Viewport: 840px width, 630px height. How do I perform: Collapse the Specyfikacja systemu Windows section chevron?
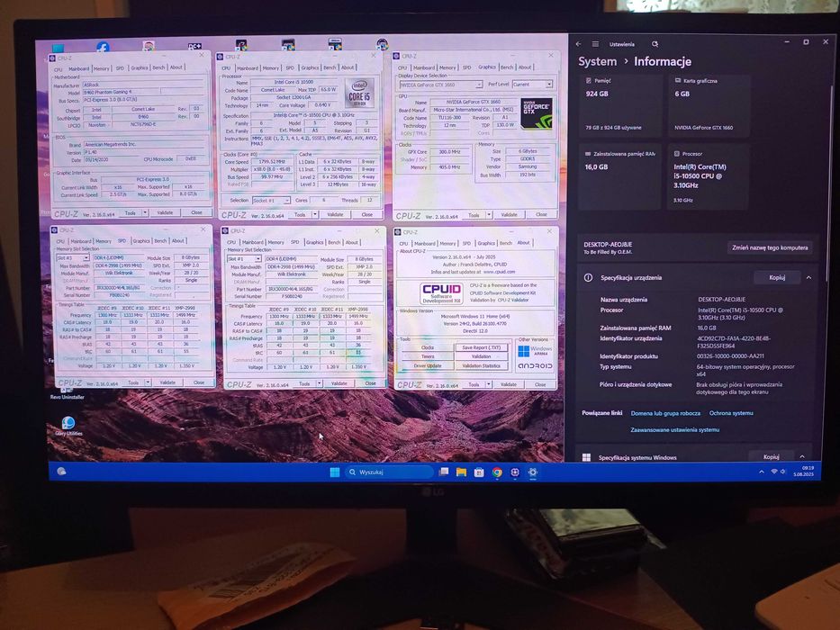(802, 456)
